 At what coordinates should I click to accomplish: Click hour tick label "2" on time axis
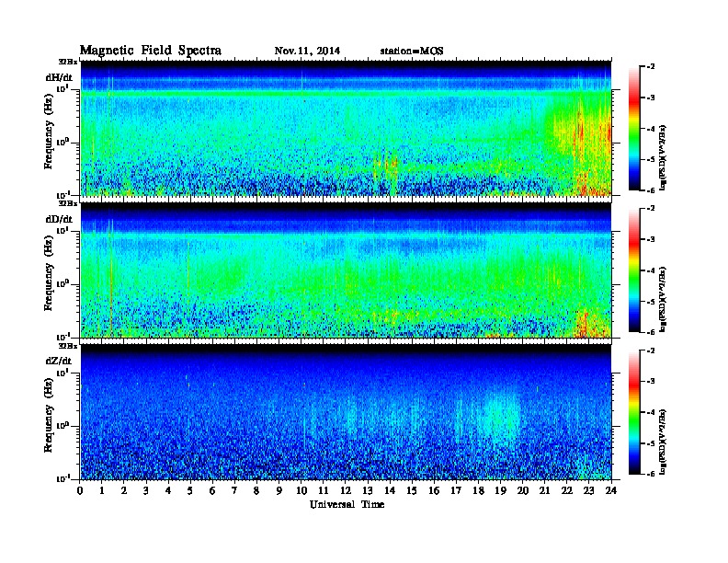pyautogui.click(x=124, y=491)
